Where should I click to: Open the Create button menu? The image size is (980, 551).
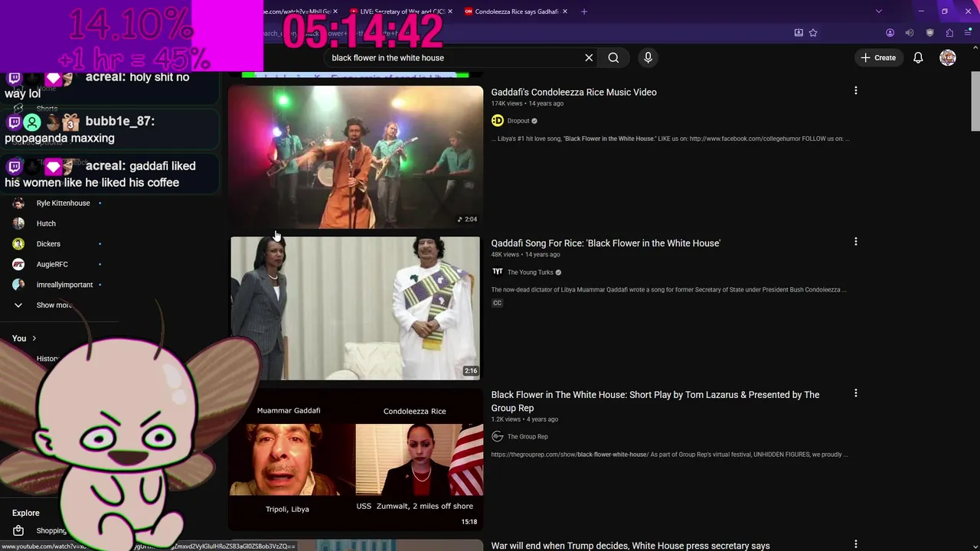pyautogui.click(x=878, y=57)
